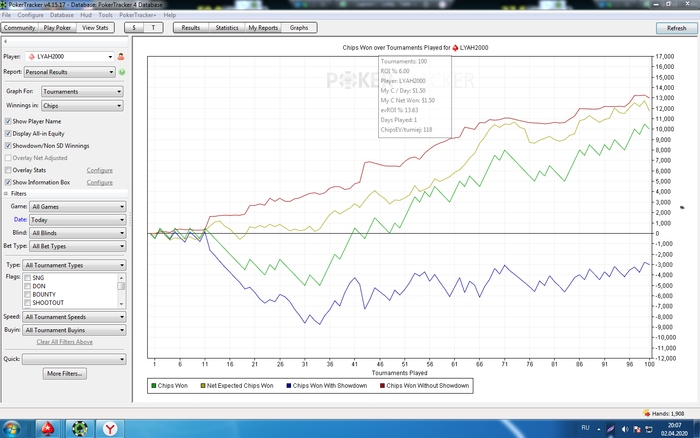Click the RU language indicator
Screen dimensions: 700x438
click(x=585, y=428)
